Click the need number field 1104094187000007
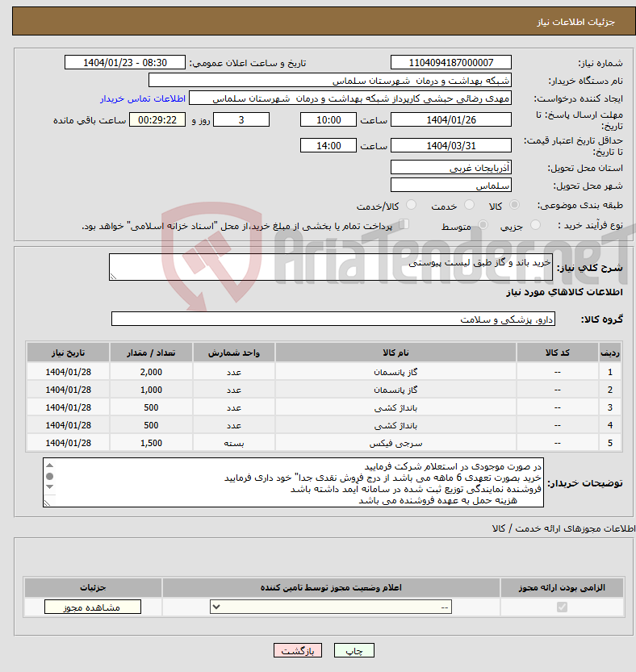Image resolution: width=636 pixels, height=672 pixels. pyautogui.click(x=450, y=63)
